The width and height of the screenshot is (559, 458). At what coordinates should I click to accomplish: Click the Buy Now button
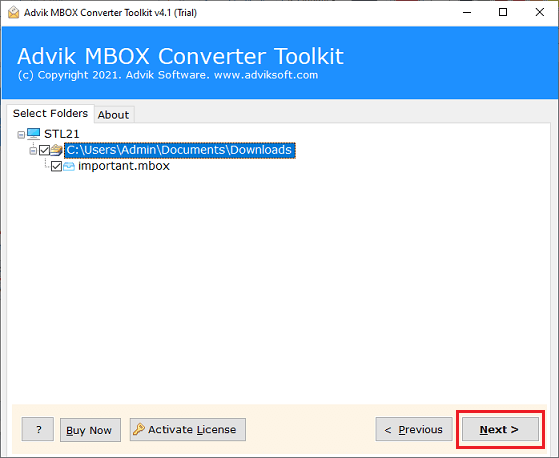90,430
